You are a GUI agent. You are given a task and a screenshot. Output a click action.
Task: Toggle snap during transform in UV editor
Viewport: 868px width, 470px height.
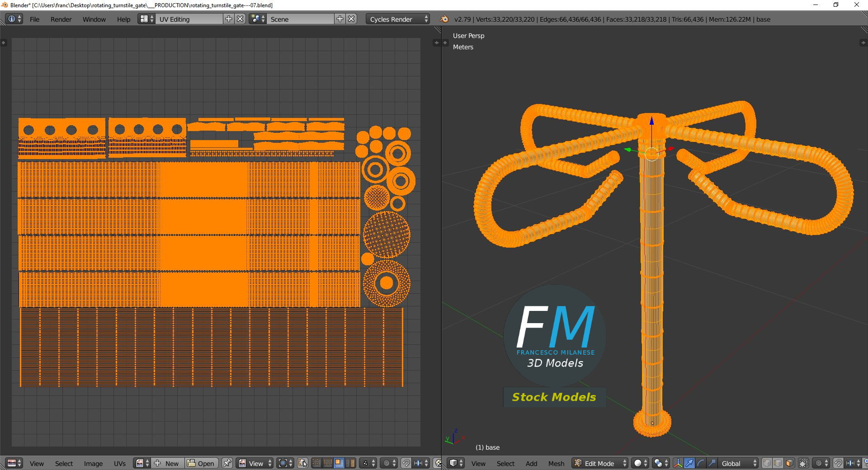click(x=406, y=463)
